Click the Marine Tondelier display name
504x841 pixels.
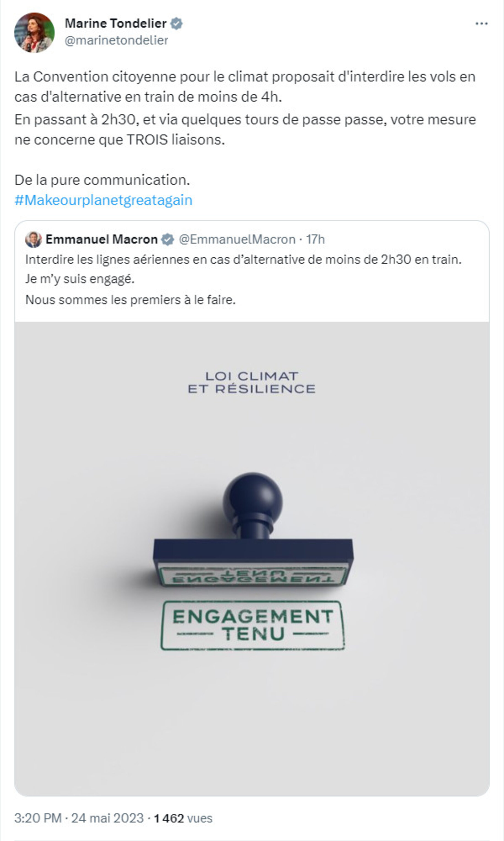coord(115,24)
